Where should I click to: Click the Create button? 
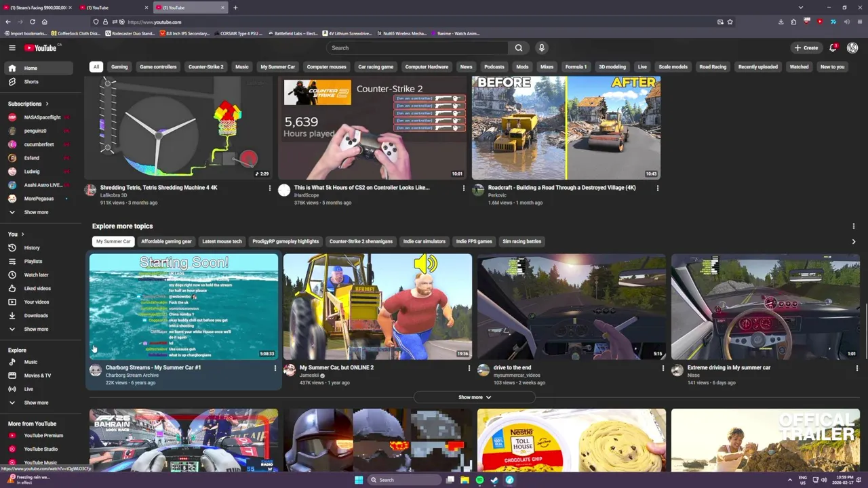pyautogui.click(x=806, y=47)
